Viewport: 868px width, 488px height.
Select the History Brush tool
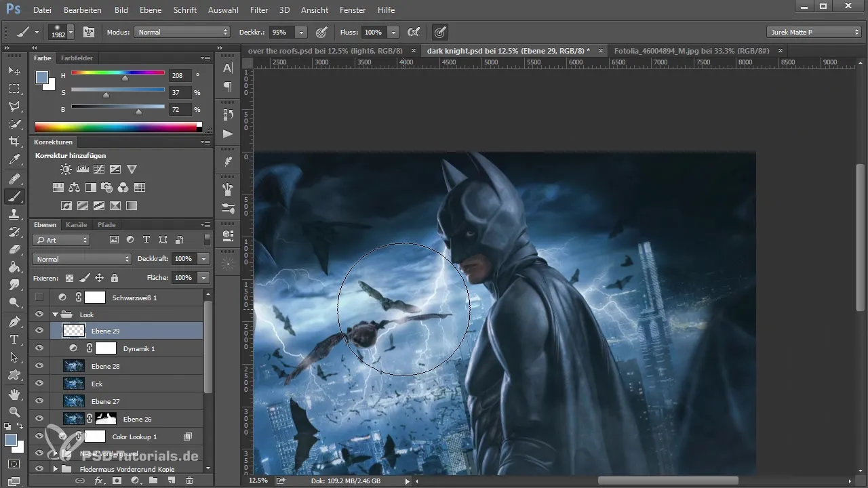[x=14, y=232]
